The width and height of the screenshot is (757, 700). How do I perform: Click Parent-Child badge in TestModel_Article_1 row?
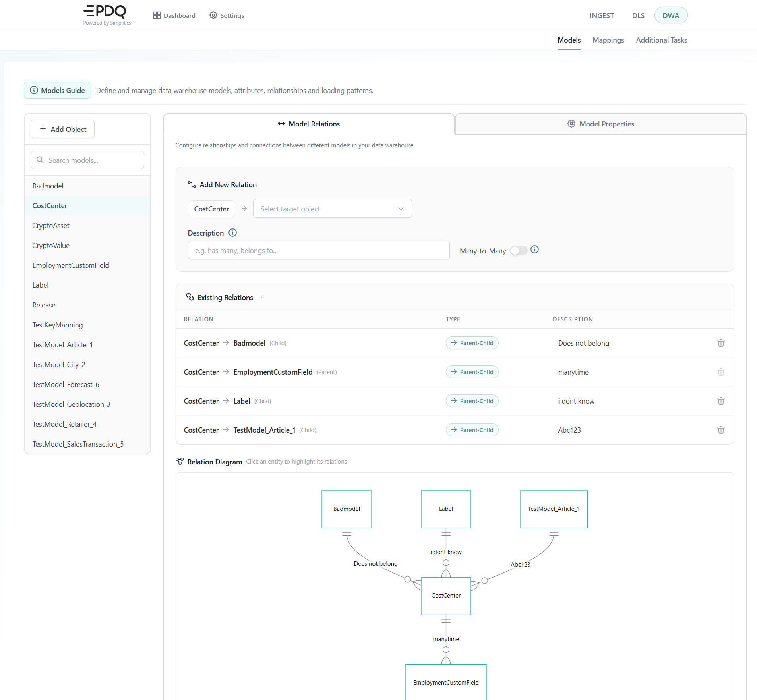coord(472,430)
